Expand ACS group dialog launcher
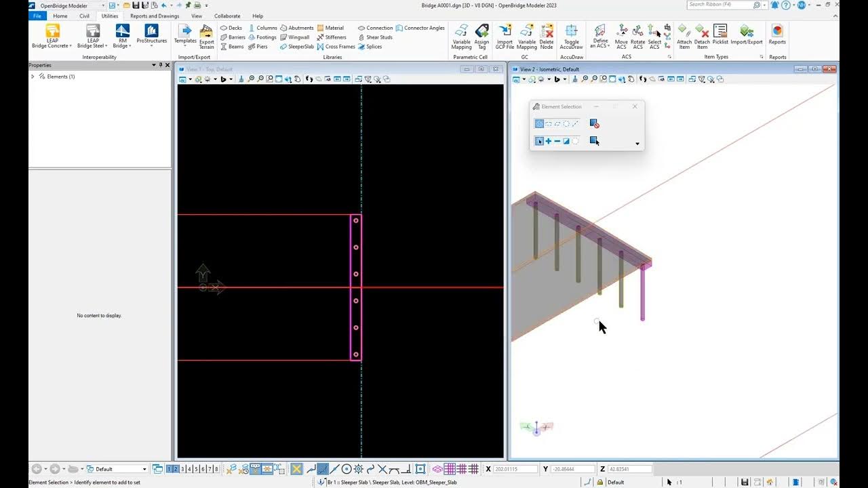 pyautogui.click(x=669, y=57)
